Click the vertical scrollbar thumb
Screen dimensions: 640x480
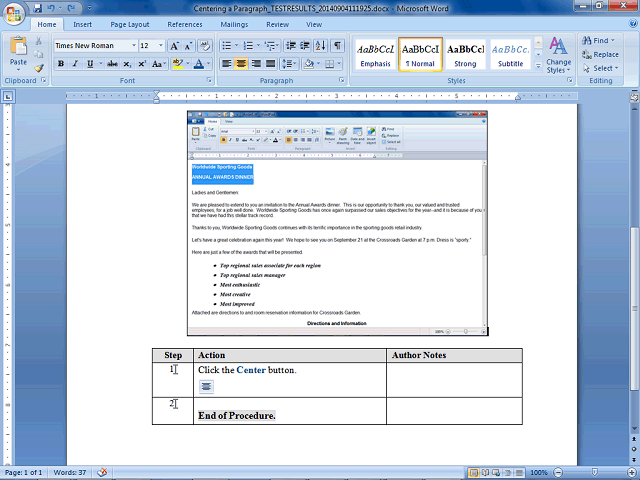(x=634, y=308)
